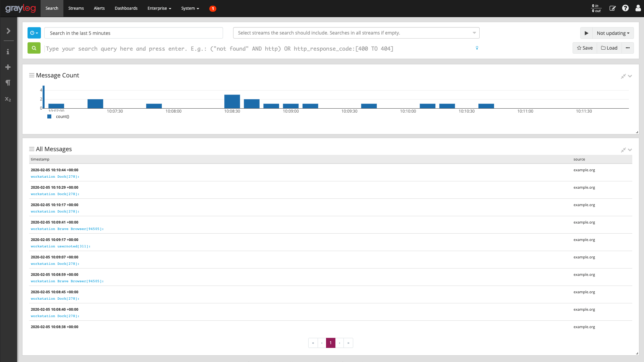The width and height of the screenshot is (644, 362).
Task: Open the user profile icon
Action: pyautogui.click(x=638, y=8)
